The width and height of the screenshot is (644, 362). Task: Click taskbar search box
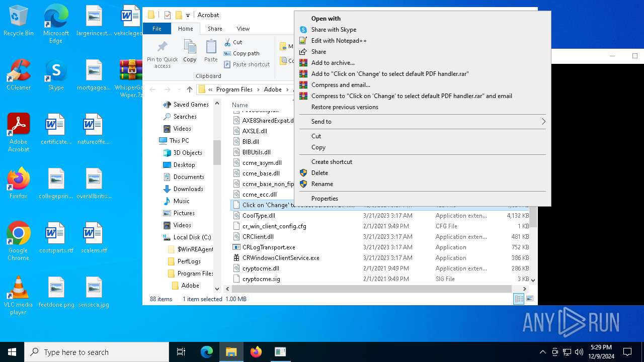click(97, 352)
